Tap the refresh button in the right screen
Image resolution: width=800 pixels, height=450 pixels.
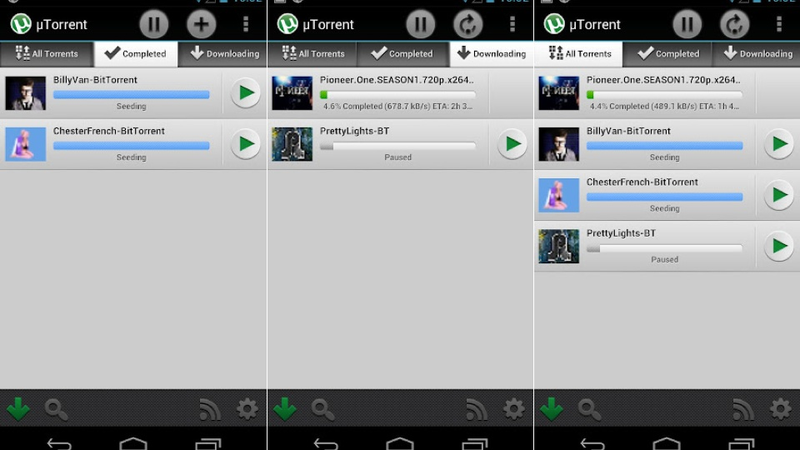(734, 24)
